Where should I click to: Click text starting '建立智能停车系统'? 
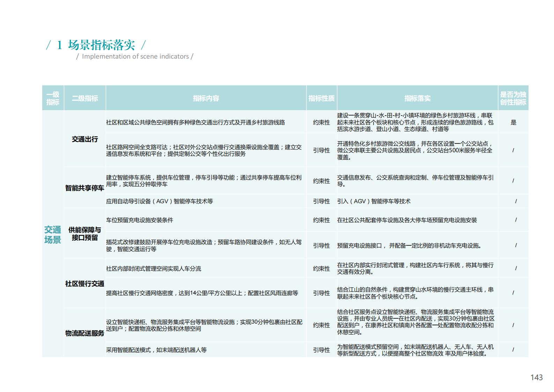204,181
